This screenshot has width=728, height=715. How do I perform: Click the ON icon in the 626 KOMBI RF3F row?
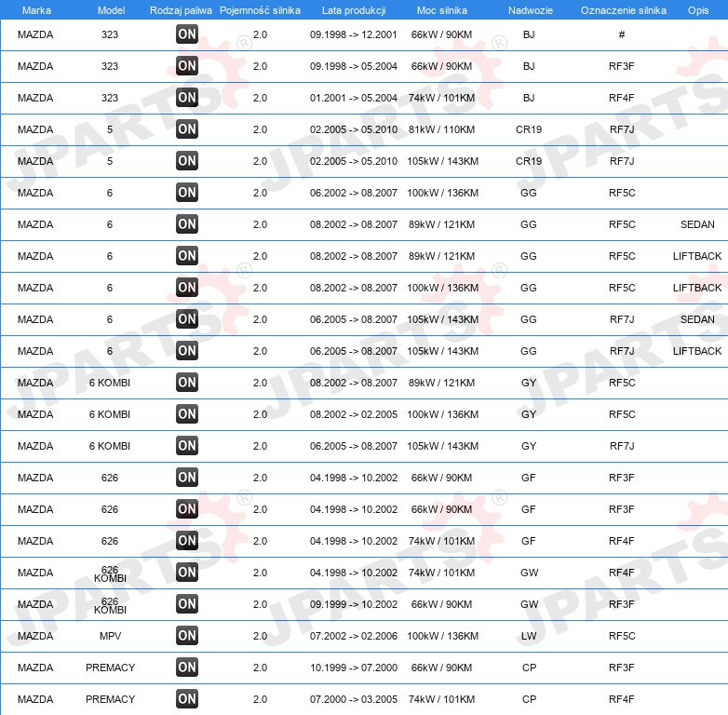click(187, 604)
